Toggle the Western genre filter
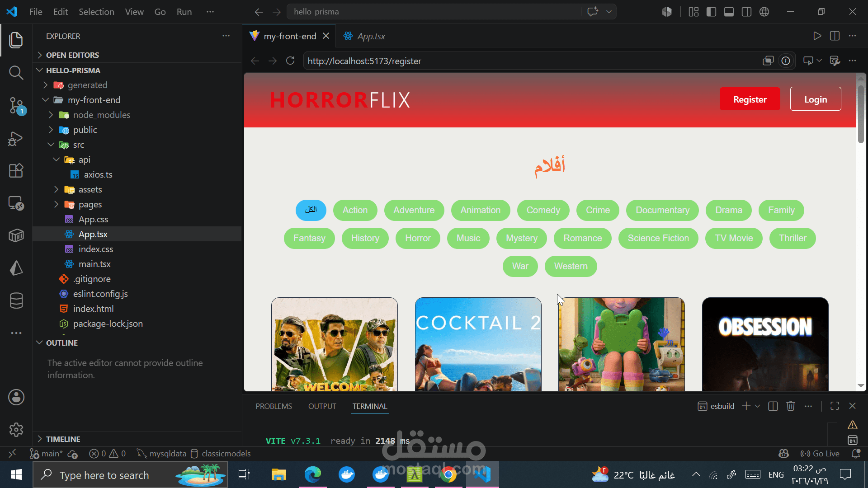 (x=571, y=266)
